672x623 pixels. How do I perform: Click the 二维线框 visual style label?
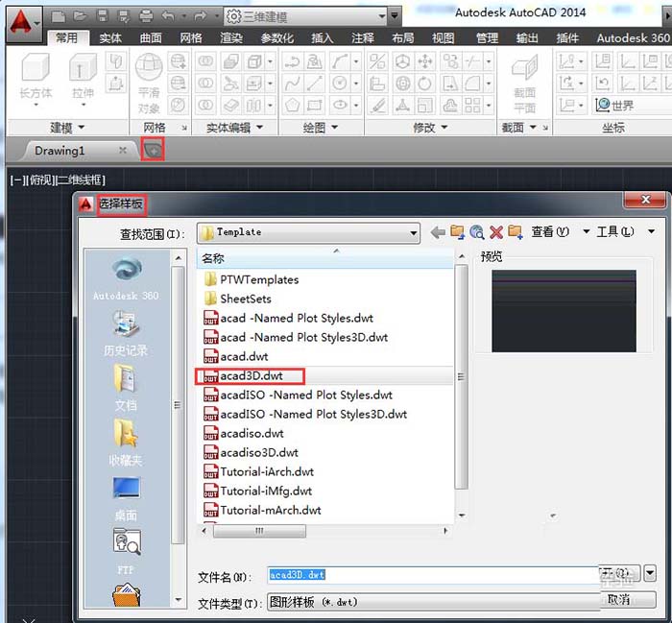[81, 180]
